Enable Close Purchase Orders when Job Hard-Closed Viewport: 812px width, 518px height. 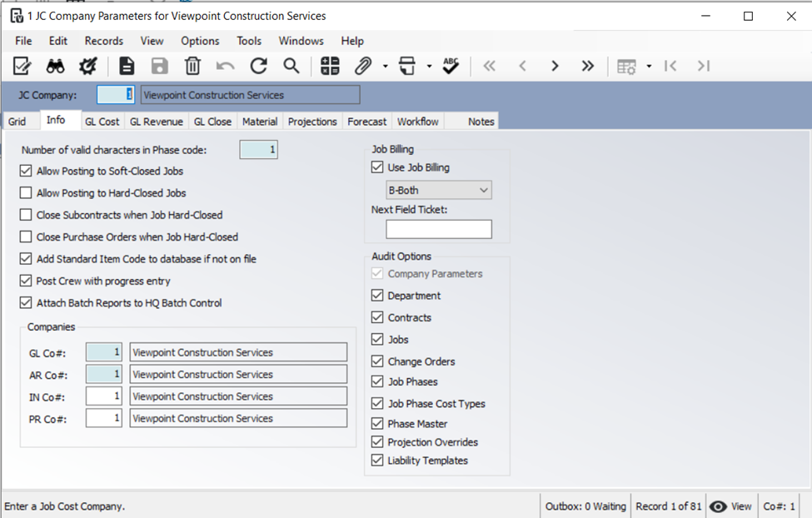[25, 237]
